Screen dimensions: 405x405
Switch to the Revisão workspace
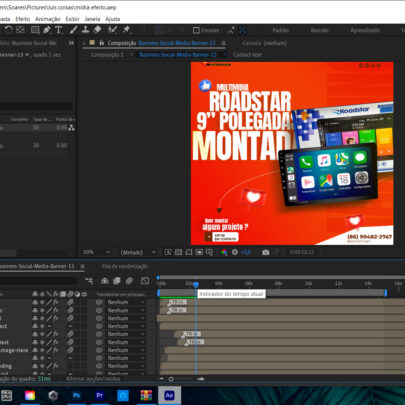click(319, 30)
